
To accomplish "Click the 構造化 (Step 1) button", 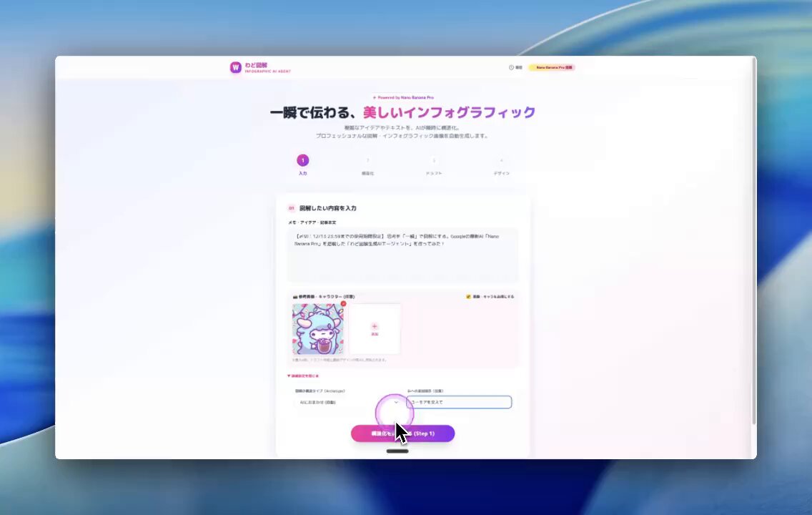I will (x=402, y=433).
